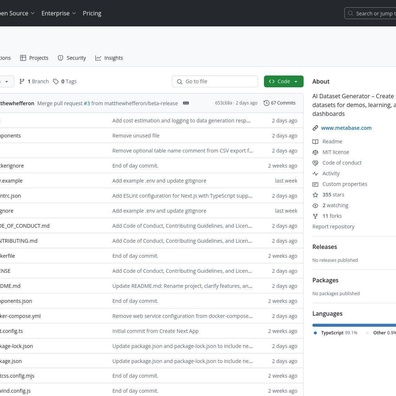Open commit 'Update README.md: Rename project'
Screen dimensions: 396x396
(x=182, y=286)
